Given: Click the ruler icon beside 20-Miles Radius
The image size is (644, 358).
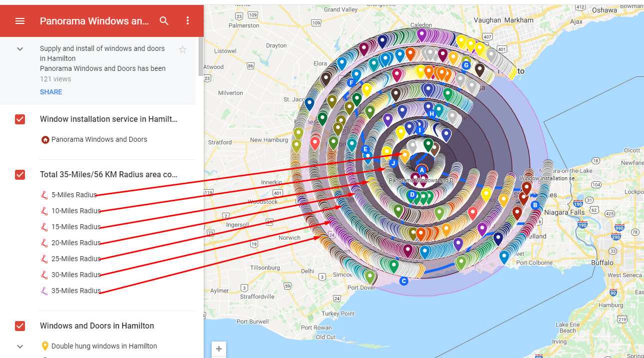Looking at the screenshot, I should point(44,243).
